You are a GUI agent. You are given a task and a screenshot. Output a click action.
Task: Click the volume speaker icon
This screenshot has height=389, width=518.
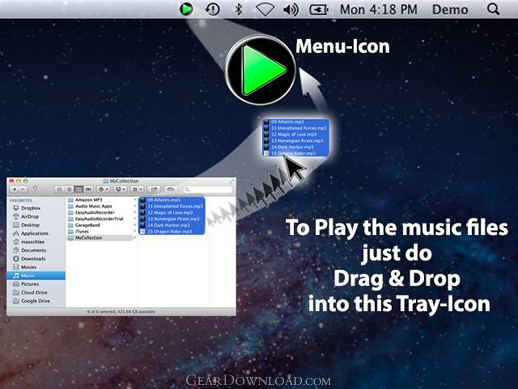[291, 10]
